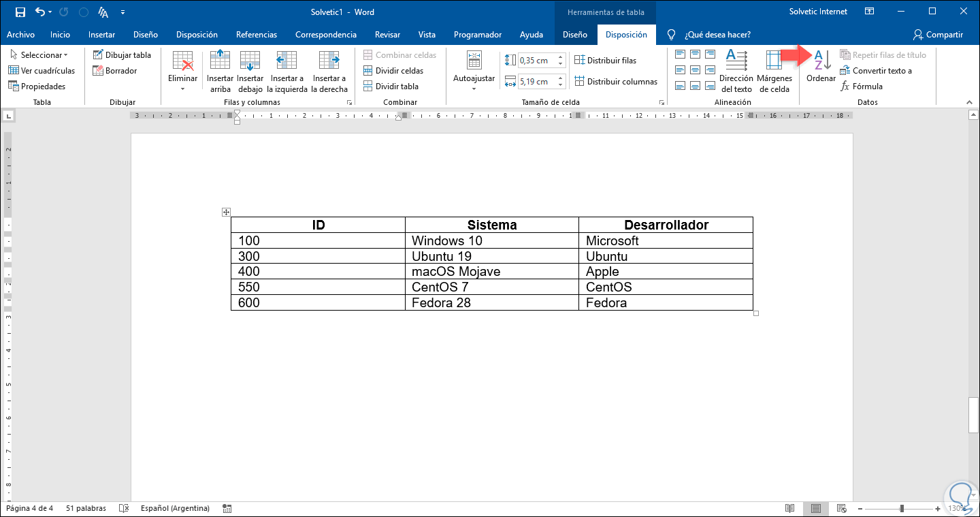Switch to the Inicio tab
Viewport: 980px width, 517px height.
pyautogui.click(x=60, y=35)
